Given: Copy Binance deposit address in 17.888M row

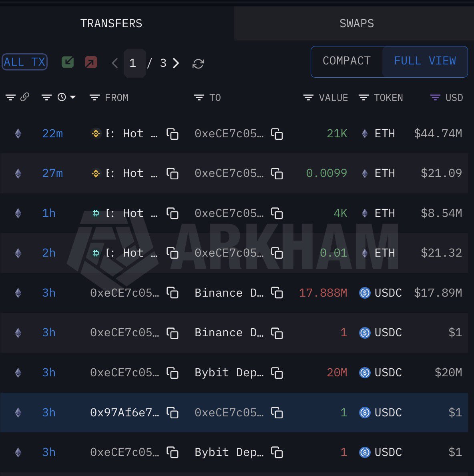Looking at the screenshot, I should 277,293.
